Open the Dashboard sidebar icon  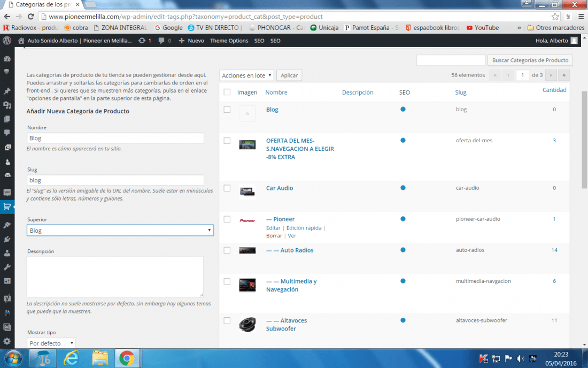(x=7, y=58)
